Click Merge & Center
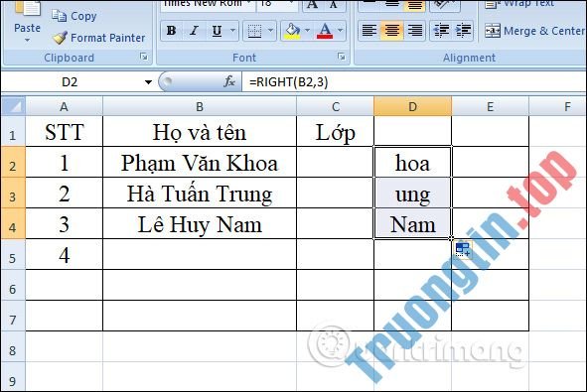587x392 pixels. pos(534,31)
